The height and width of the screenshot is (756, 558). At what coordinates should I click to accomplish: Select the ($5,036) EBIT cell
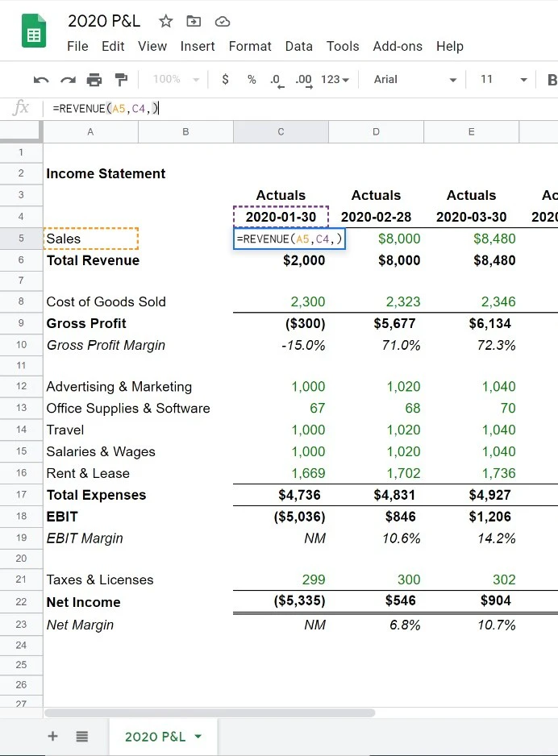pyautogui.click(x=281, y=517)
